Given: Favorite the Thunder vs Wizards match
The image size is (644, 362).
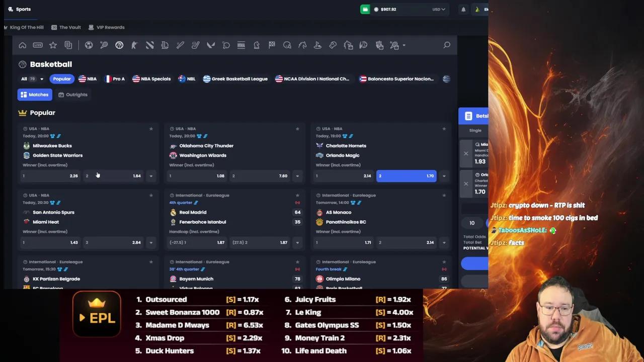Looking at the screenshot, I should [297, 129].
